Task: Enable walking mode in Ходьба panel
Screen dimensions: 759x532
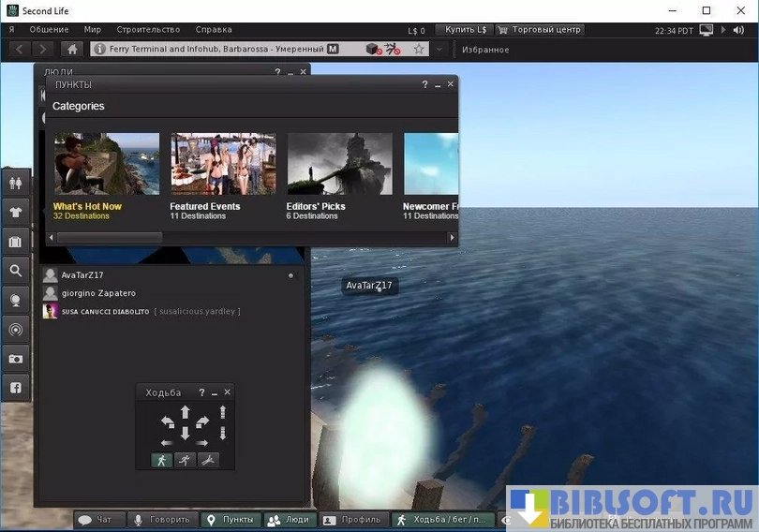Action: pos(161,460)
